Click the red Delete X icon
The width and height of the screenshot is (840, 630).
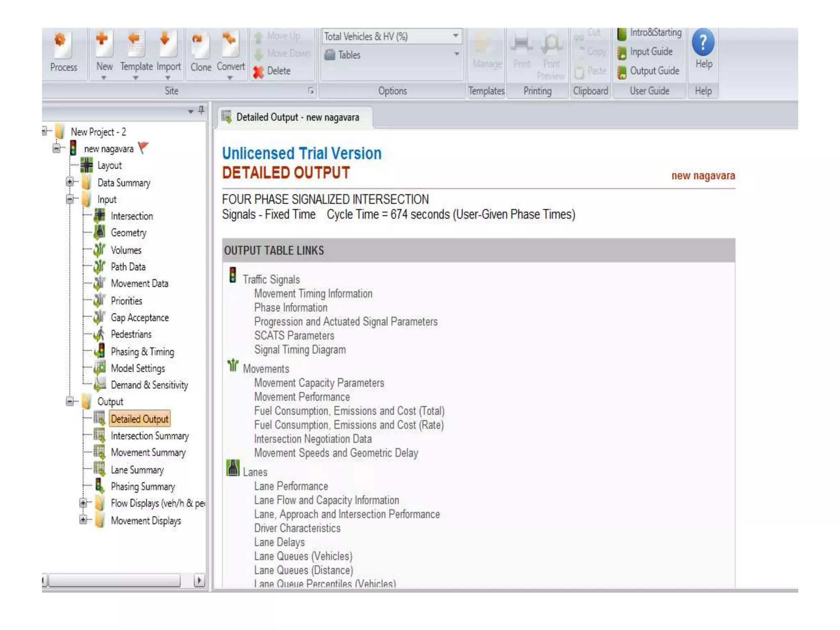258,72
